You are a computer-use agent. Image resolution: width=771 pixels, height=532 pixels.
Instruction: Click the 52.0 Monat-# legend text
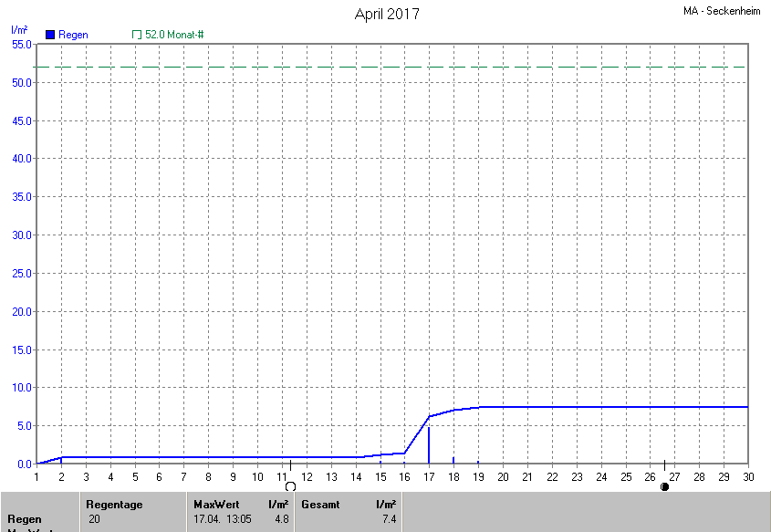click(x=174, y=35)
